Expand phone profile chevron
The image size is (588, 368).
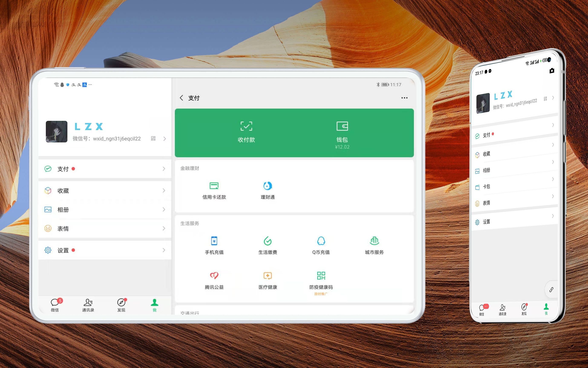553,97
